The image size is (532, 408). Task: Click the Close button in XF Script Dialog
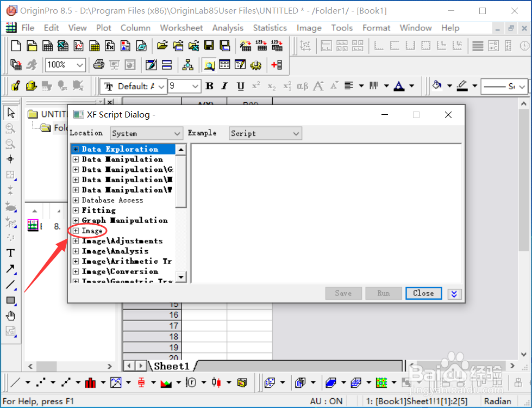[x=423, y=293]
